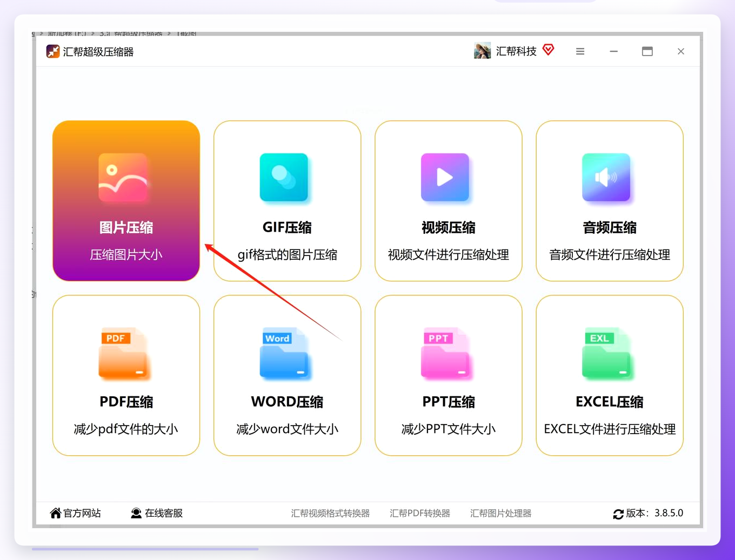Open the PPT压缩 pink folder icon

click(x=445, y=353)
